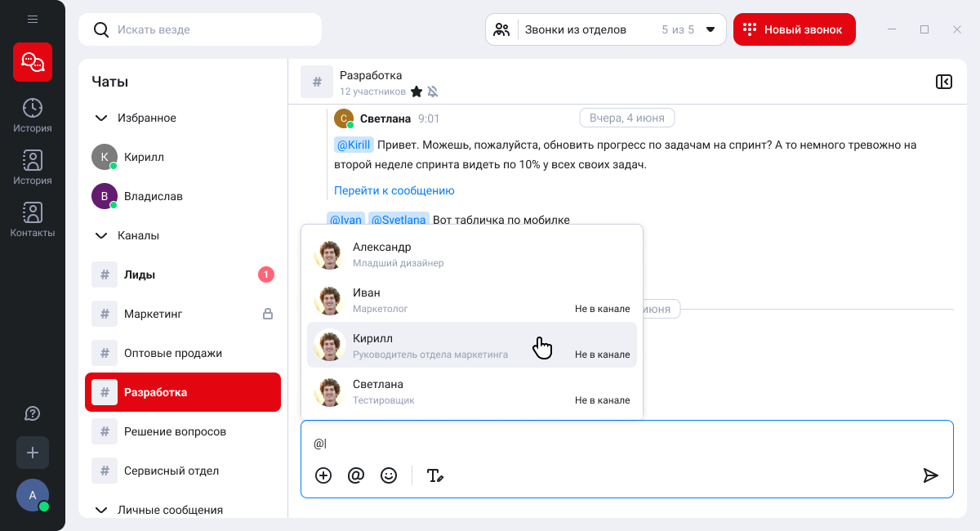Open the help question mark icon
Viewport: 980px width, 531px height.
click(x=33, y=413)
